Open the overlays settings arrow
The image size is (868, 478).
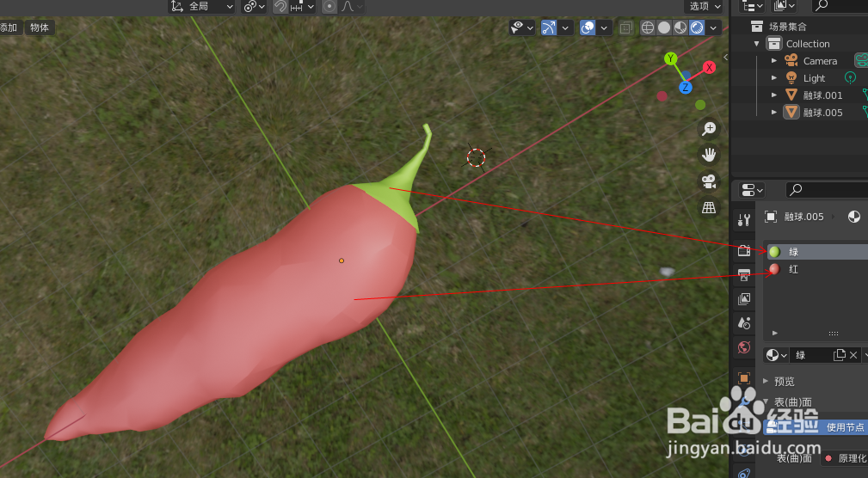604,28
